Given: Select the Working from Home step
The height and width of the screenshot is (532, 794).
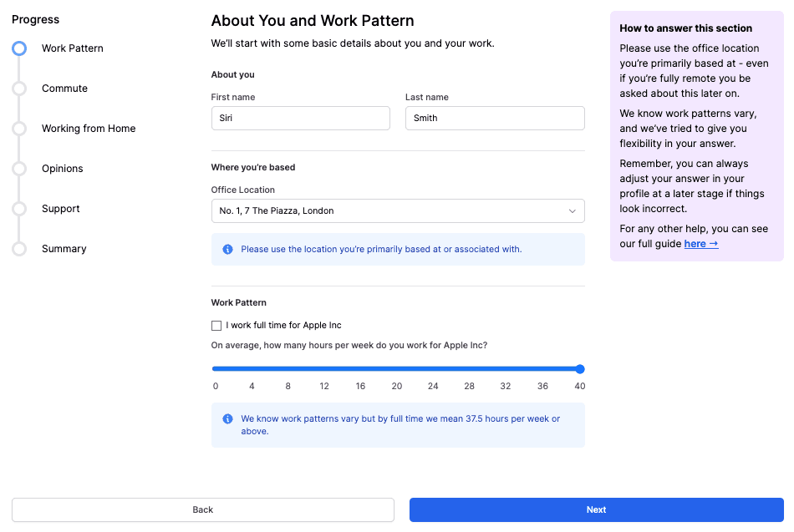Looking at the screenshot, I should coord(89,129).
